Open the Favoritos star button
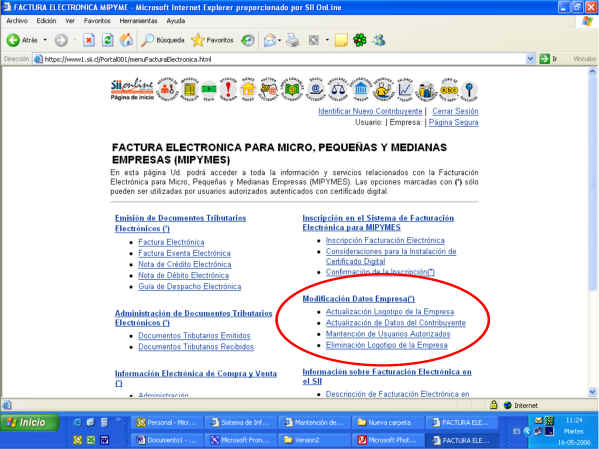Screen dimensions: 599x449 212,40
